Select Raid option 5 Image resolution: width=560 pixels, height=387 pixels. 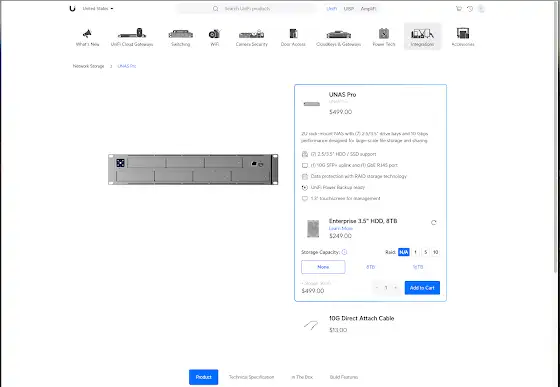click(x=425, y=252)
